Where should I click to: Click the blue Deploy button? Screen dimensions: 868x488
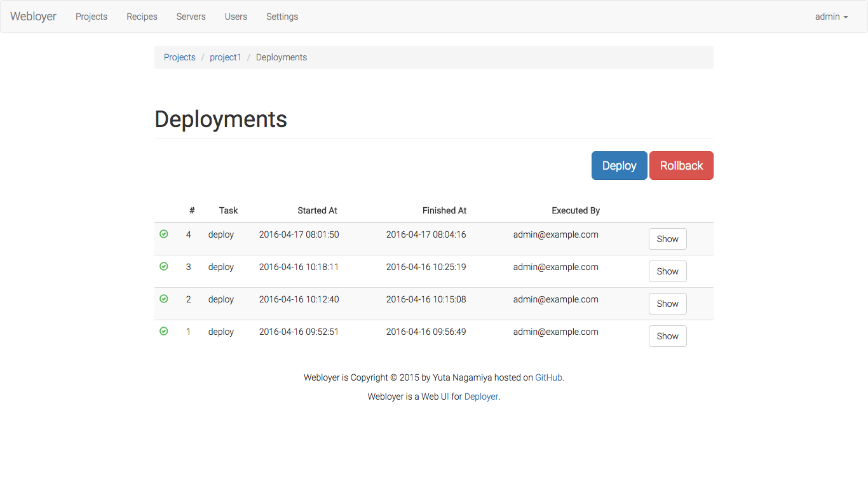pyautogui.click(x=620, y=165)
